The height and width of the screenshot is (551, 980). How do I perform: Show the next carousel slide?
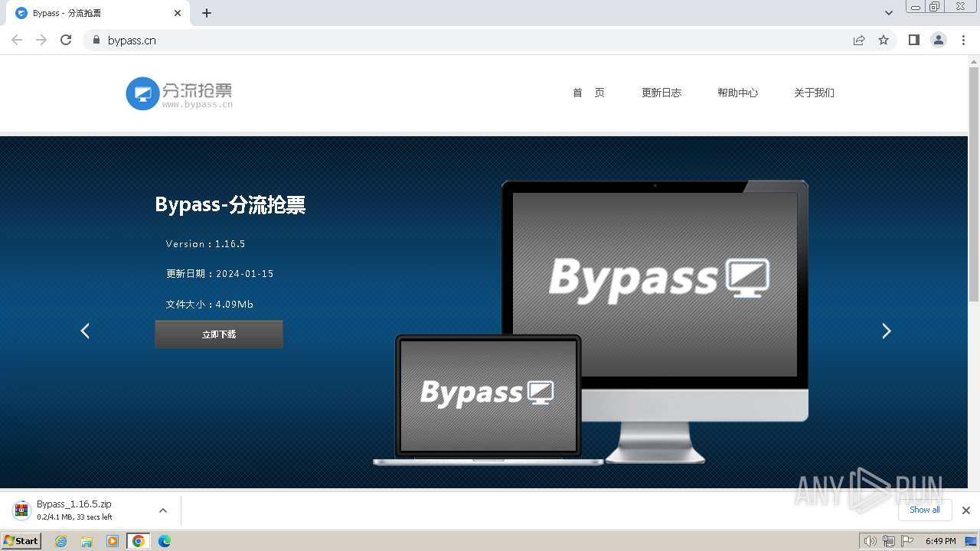(x=887, y=331)
